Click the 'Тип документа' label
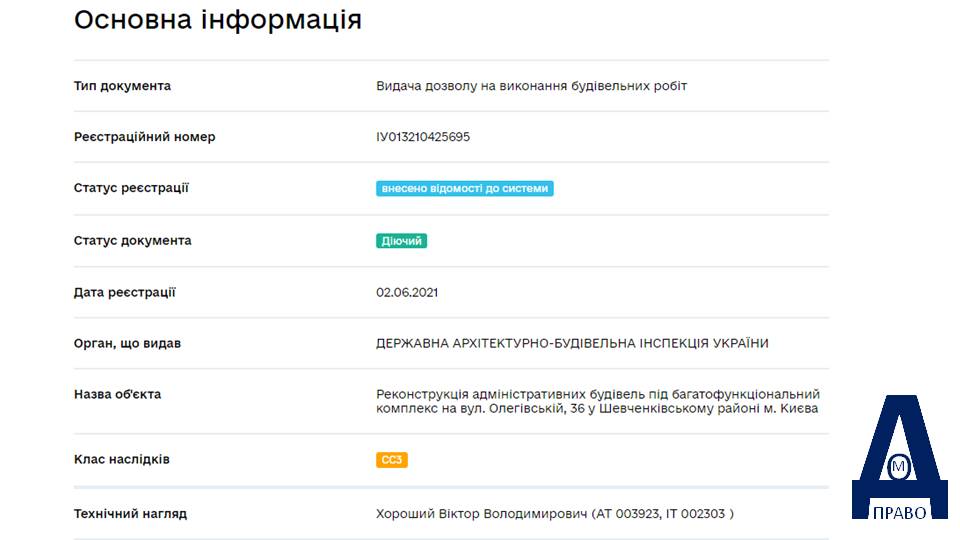 coord(122,86)
